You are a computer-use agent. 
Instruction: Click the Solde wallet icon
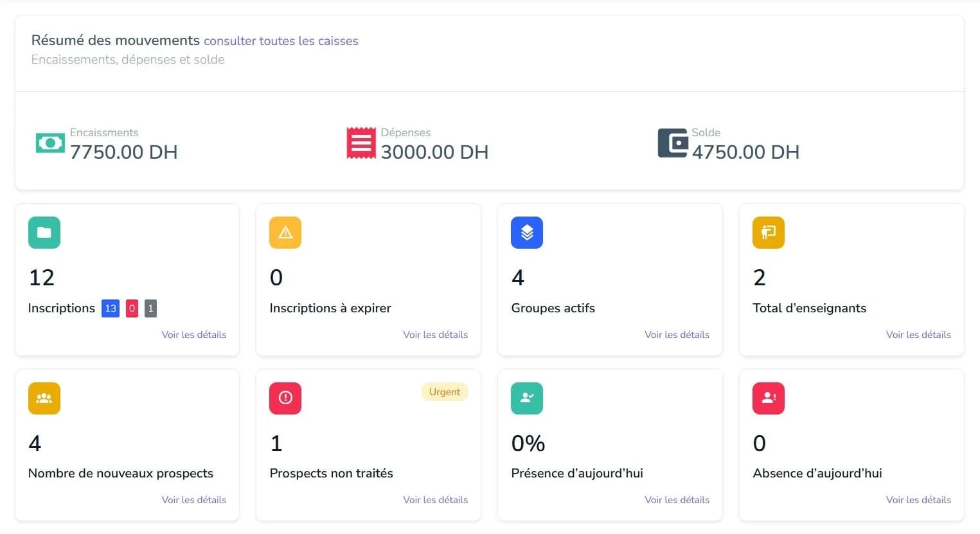673,143
